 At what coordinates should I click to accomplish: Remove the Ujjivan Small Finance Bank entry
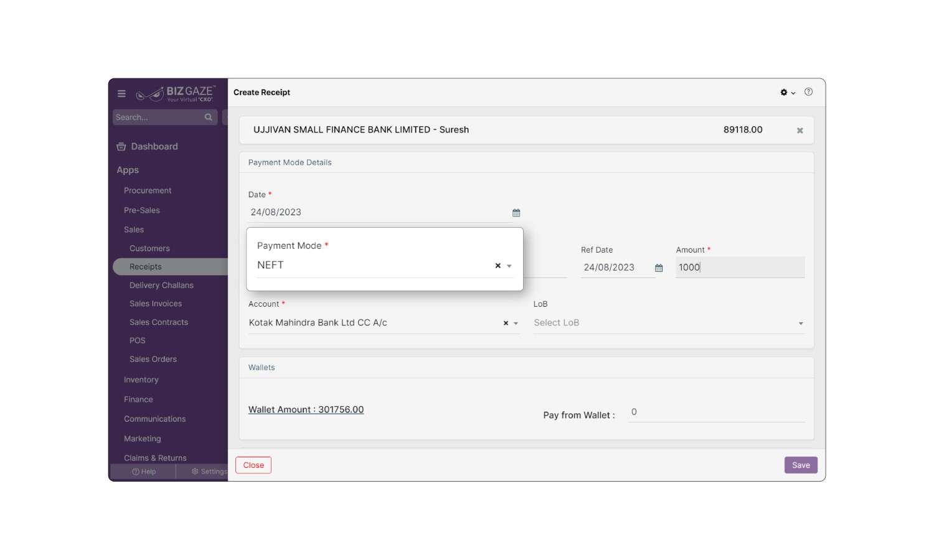coord(800,131)
